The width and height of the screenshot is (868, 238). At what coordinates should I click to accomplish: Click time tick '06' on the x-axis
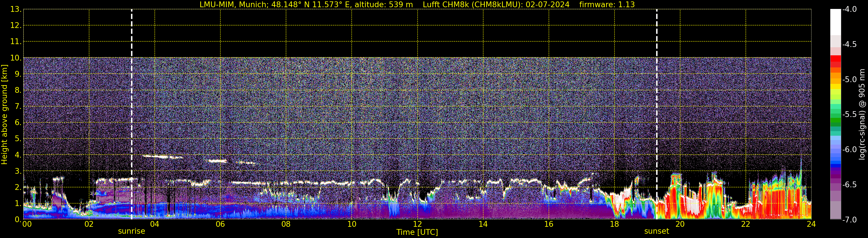(220, 224)
